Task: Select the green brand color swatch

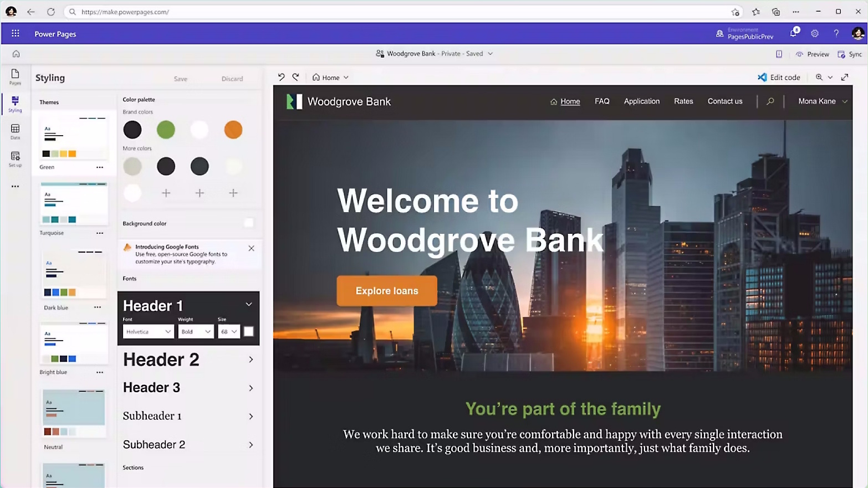Action: [x=166, y=130]
